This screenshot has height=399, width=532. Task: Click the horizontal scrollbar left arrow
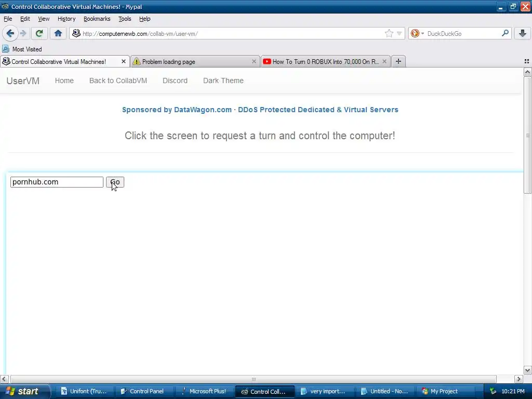point(4,379)
